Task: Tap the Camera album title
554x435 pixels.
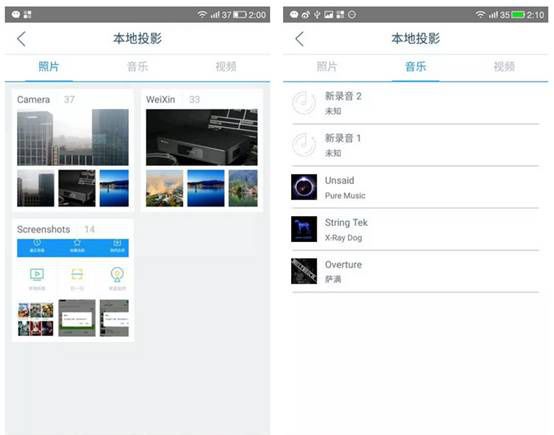Action: pyautogui.click(x=34, y=100)
